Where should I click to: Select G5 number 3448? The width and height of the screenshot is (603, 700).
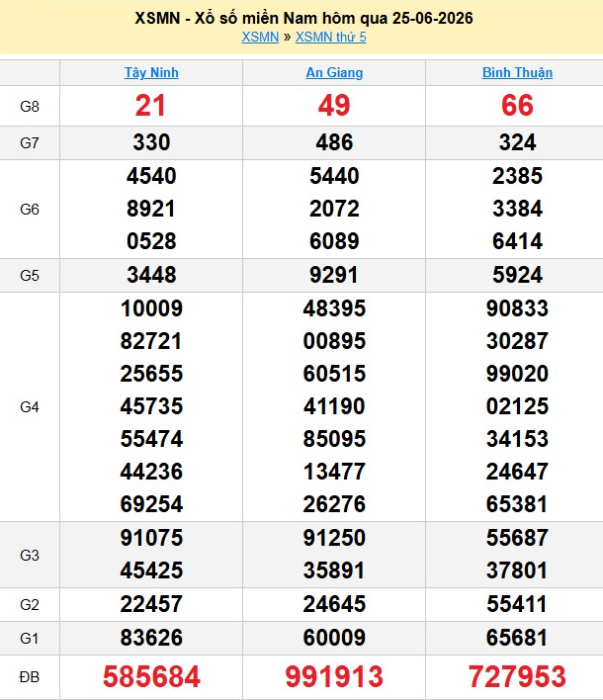151,275
